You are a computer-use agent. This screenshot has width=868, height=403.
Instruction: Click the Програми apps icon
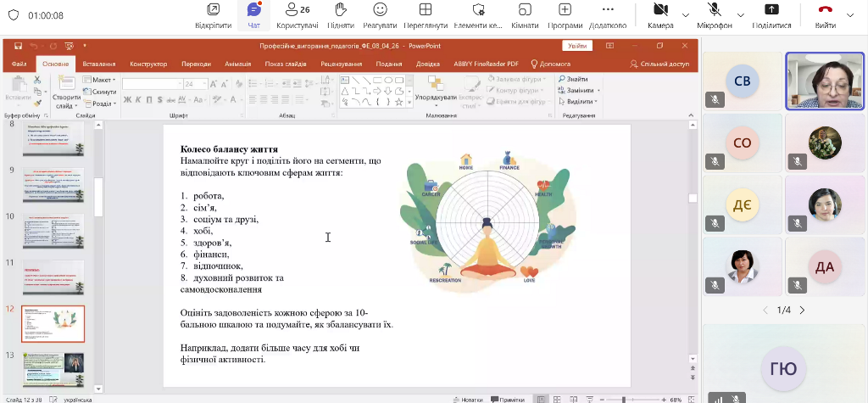click(x=565, y=14)
